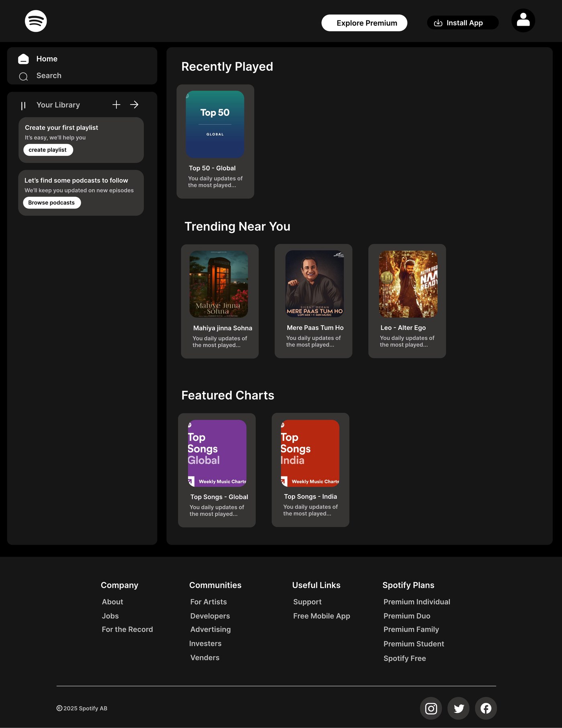Click the Search magnifier icon

[x=23, y=76]
